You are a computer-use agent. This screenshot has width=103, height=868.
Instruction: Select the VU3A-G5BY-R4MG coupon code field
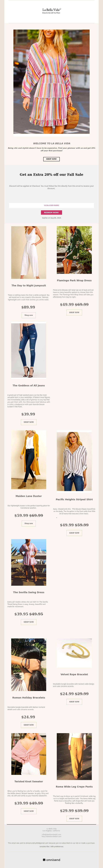51,205
